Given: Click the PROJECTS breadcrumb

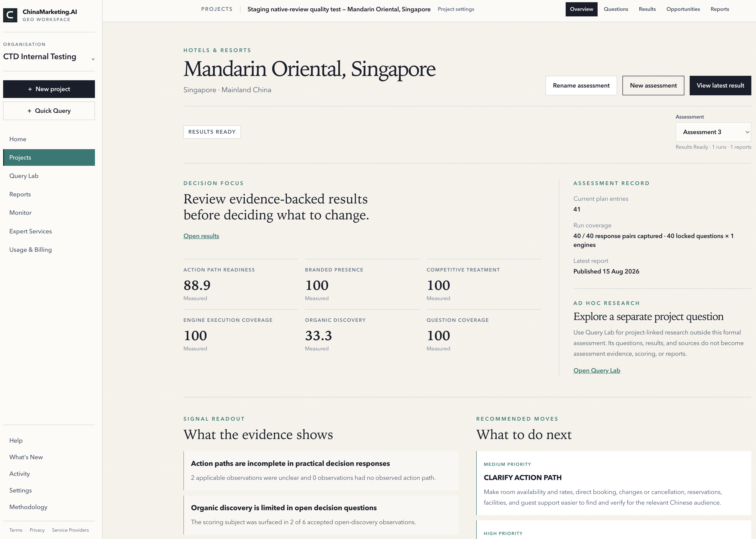Looking at the screenshot, I should pyautogui.click(x=217, y=9).
